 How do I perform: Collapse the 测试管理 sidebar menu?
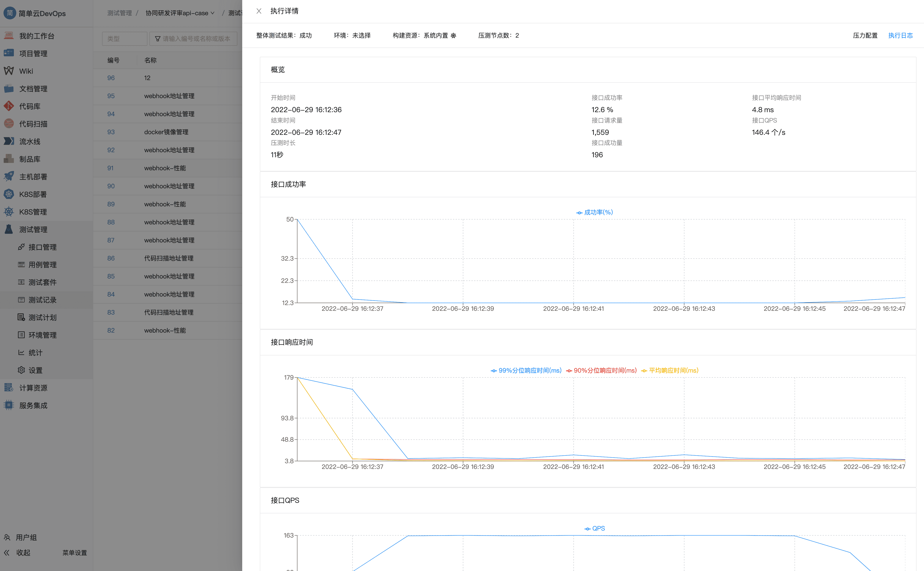click(33, 230)
